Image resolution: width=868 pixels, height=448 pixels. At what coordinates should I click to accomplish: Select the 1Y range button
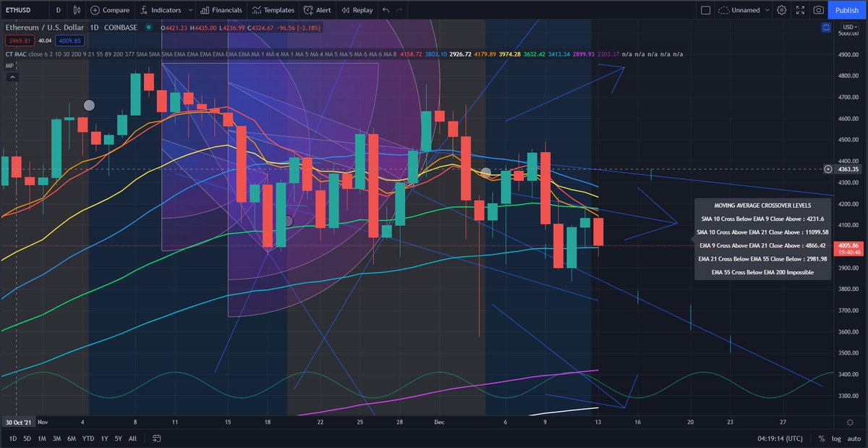click(104, 438)
